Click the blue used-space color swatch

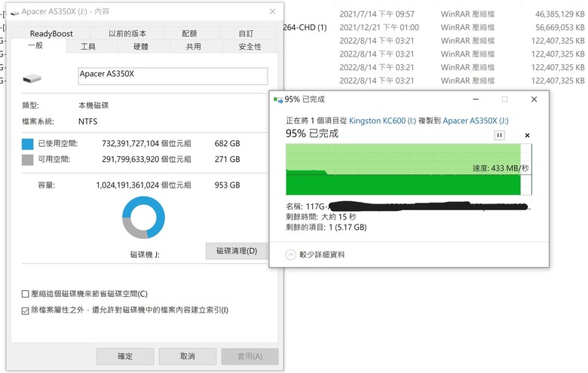(x=28, y=144)
